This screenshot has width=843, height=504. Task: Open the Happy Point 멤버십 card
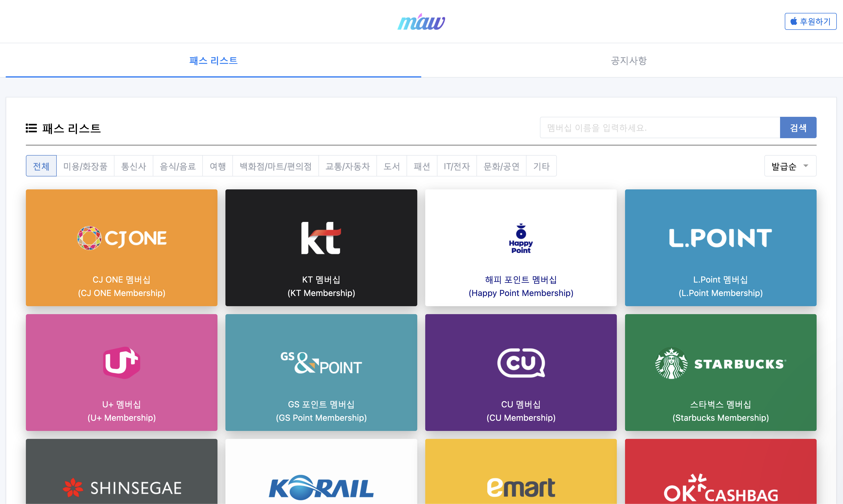(x=521, y=247)
